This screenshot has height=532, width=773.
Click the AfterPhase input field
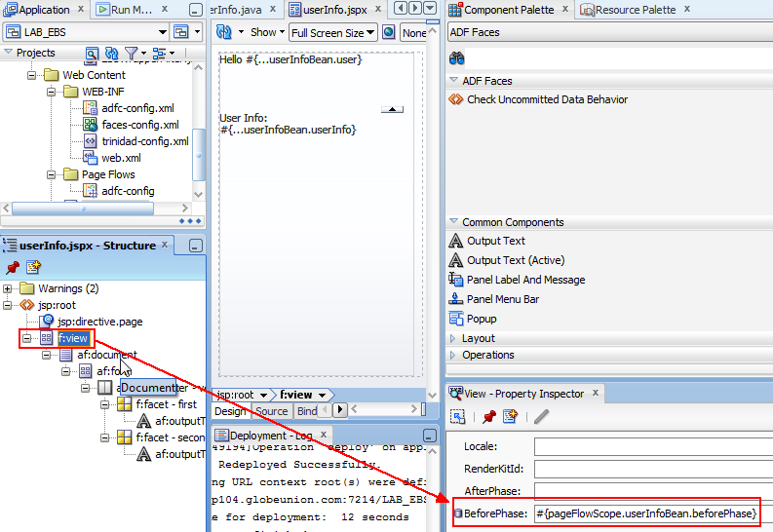click(653, 491)
